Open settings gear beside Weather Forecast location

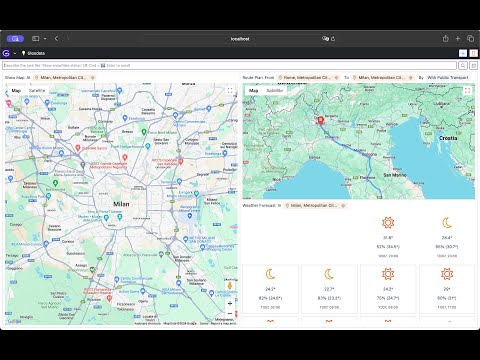(343, 206)
